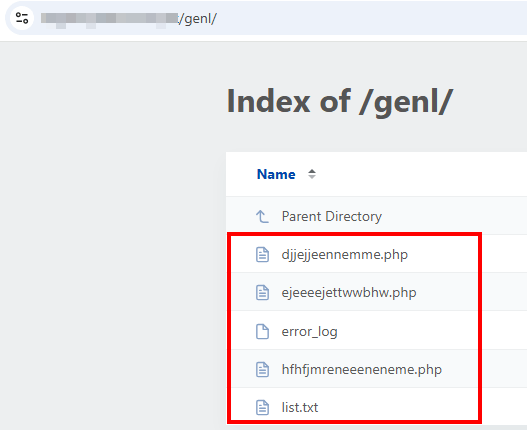The image size is (527, 430).
Task: Go up via Parent Directory link
Action: click(x=332, y=216)
